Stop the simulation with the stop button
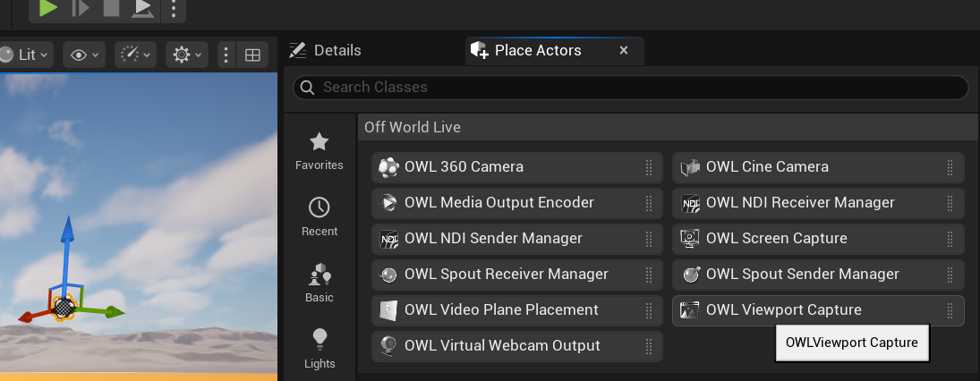Screen dimensions: 980x381 [111, 8]
